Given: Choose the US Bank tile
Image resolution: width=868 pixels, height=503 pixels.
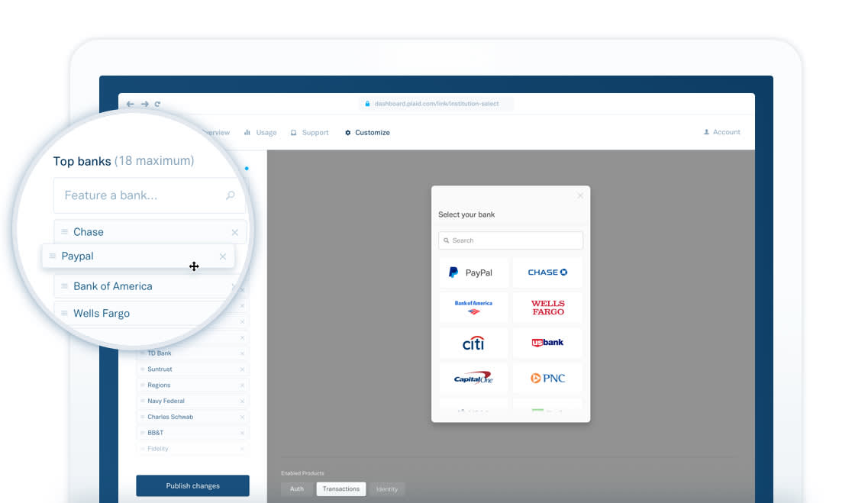Looking at the screenshot, I should point(547,343).
